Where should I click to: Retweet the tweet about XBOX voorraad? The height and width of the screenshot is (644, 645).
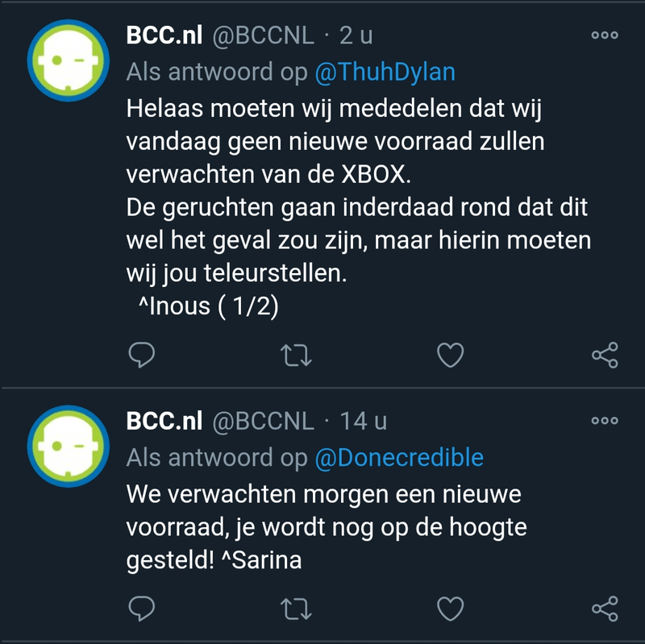pos(296,355)
